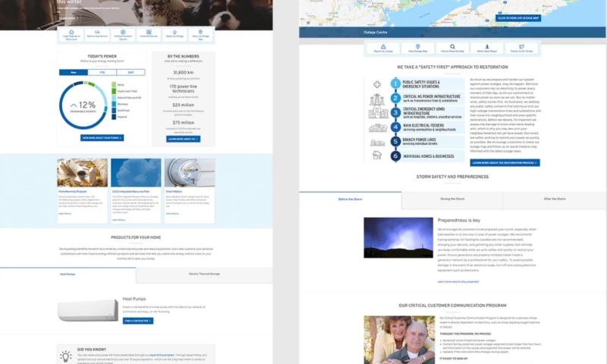Viewport: 607px width, 364px height.
Task: Click the Outage Centre header label
Action: (375, 32)
